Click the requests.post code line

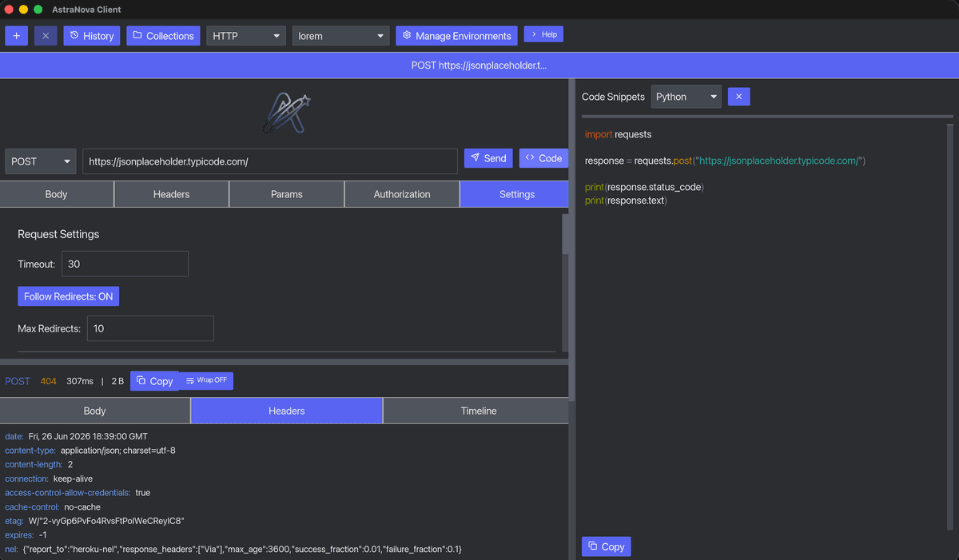point(726,161)
